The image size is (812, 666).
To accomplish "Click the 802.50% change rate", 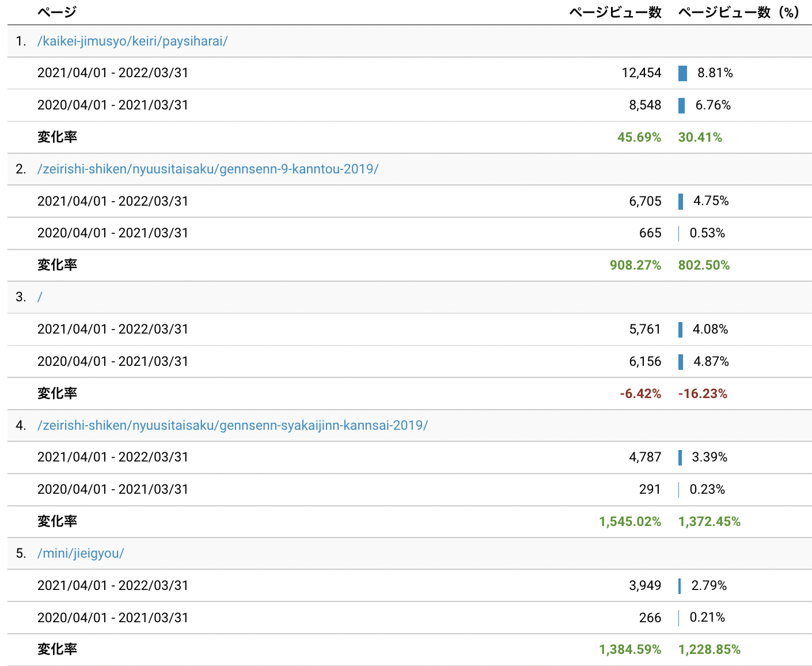I will 704,266.
